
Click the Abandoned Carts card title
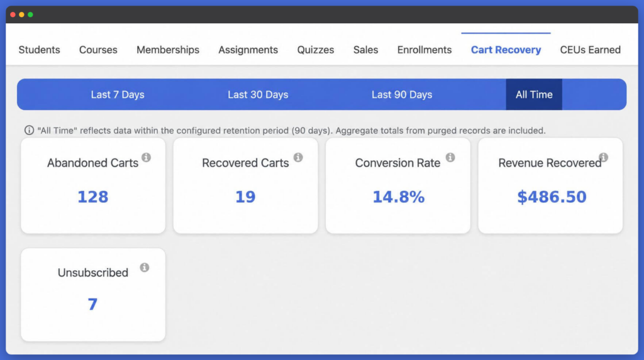pos(92,163)
